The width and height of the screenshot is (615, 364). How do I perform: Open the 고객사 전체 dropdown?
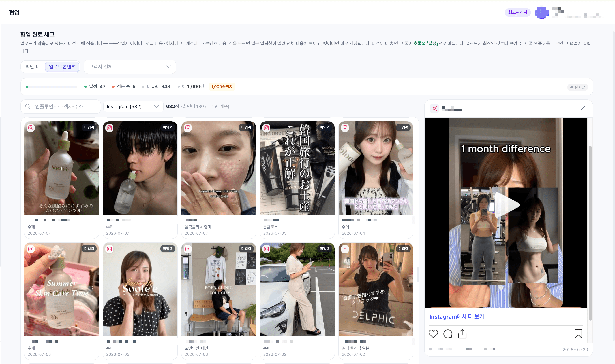pos(130,67)
